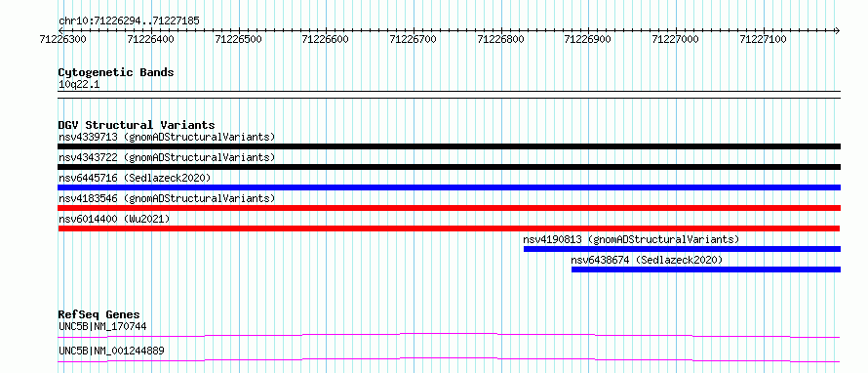This screenshot has width=868, height=373.
Task: Click the red bar of nsv4183546
Action: tap(449, 208)
